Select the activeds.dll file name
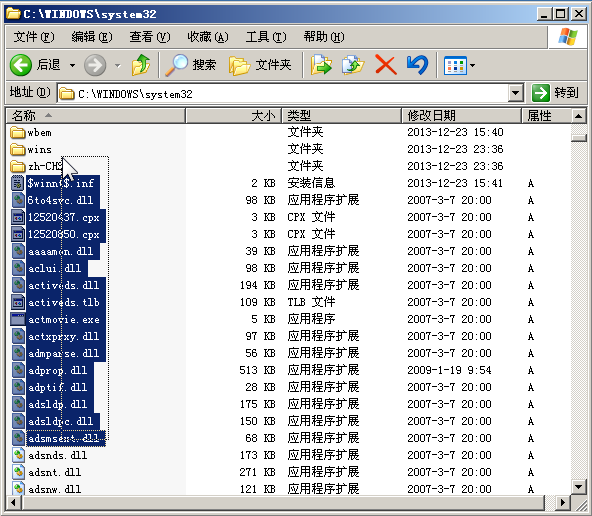The width and height of the screenshot is (592, 516). click(64, 285)
